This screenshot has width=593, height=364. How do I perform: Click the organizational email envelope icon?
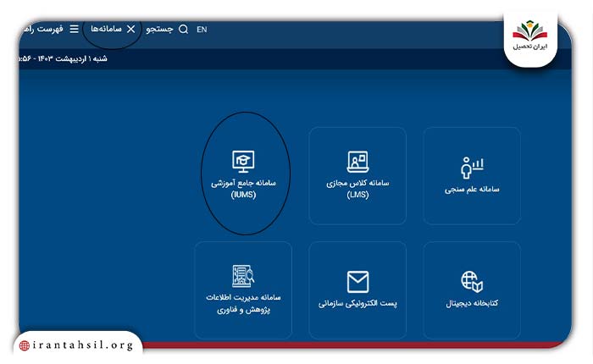357,282
